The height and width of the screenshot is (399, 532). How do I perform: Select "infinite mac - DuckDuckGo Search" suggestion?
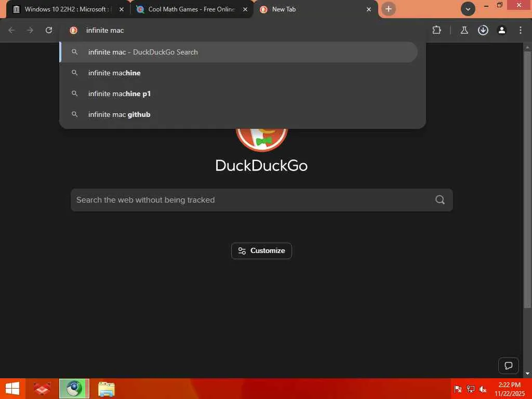tap(239, 52)
